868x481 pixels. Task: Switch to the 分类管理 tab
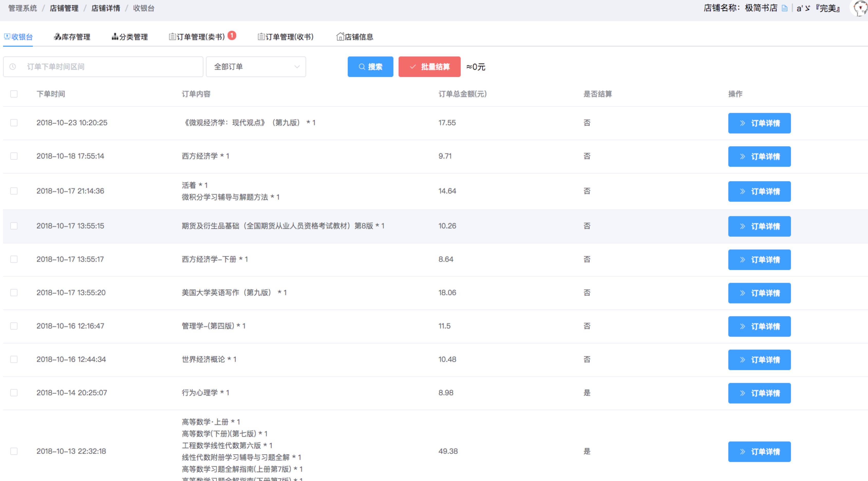130,37
